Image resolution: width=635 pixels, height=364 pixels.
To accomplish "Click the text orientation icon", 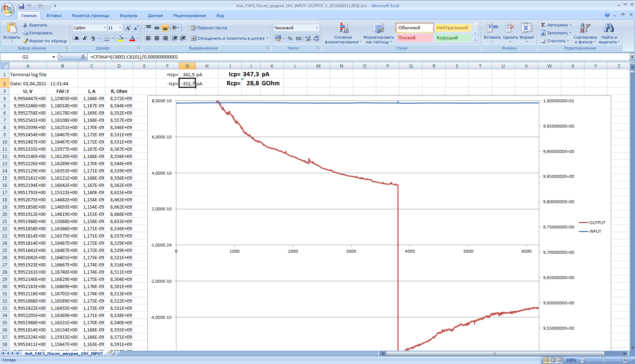I will [x=175, y=28].
